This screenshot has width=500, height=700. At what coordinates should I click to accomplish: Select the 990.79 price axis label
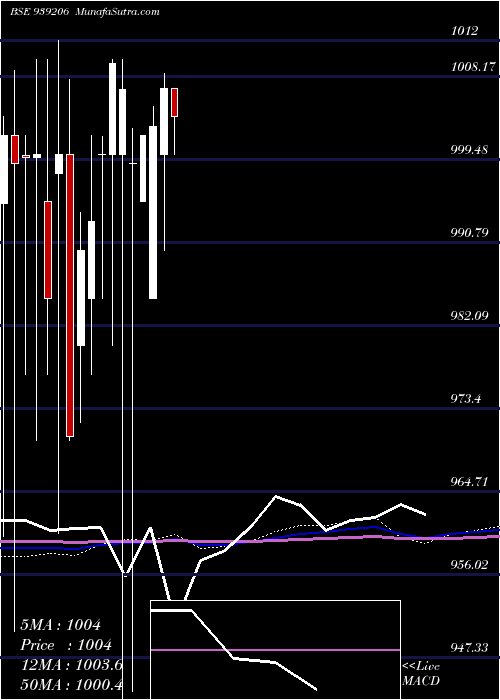click(469, 233)
